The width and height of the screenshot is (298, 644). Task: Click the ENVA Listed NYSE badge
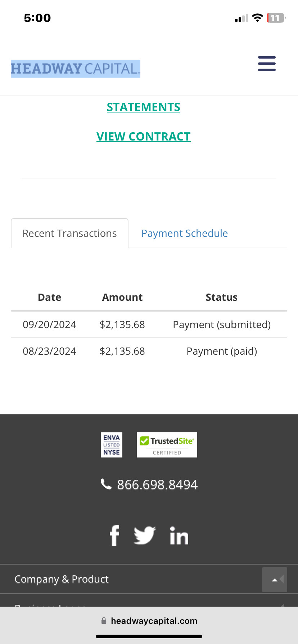point(112,445)
